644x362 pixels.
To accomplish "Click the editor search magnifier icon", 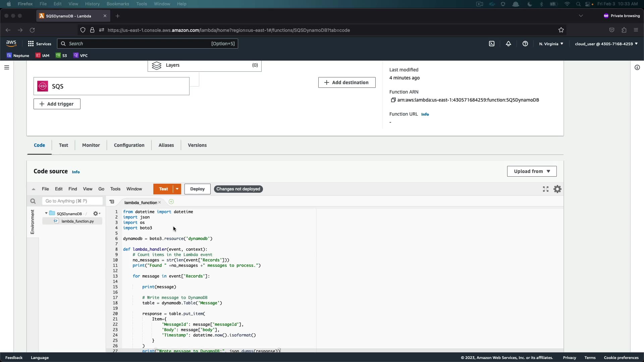I will coord(33,201).
